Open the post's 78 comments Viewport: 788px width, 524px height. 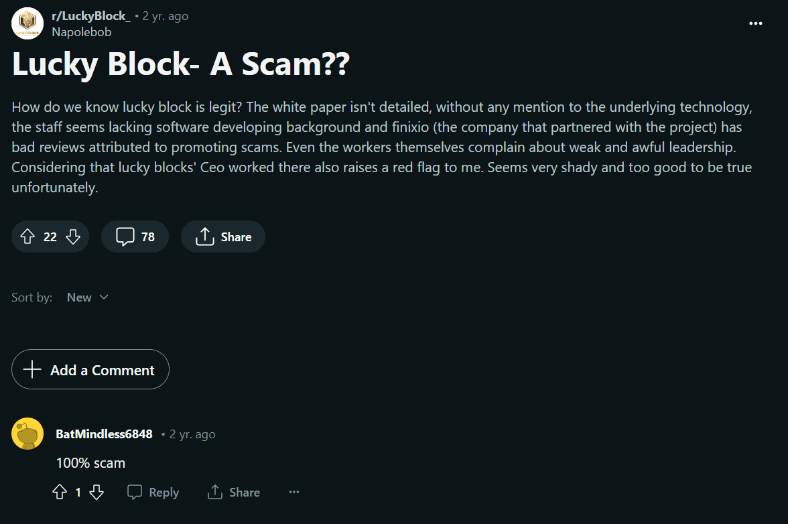tap(135, 237)
